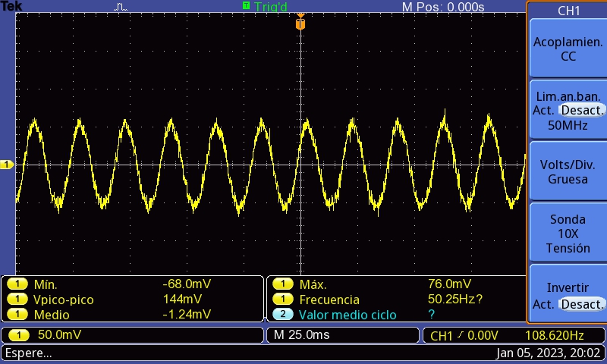Image resolution: width=607 pixels, height=364 pixels.
Task: Click the orange trigger position T marker
Action: pos(300,23)
